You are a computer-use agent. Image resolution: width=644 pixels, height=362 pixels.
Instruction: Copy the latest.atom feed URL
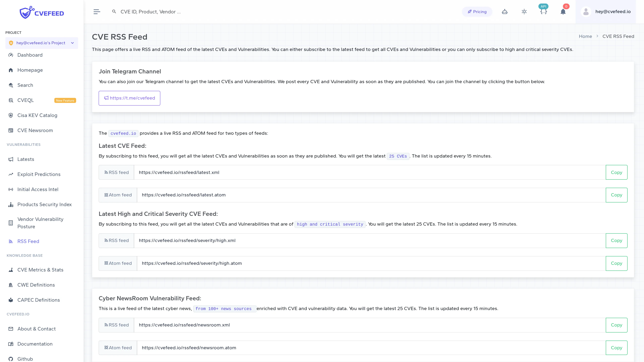click(616, 195)
